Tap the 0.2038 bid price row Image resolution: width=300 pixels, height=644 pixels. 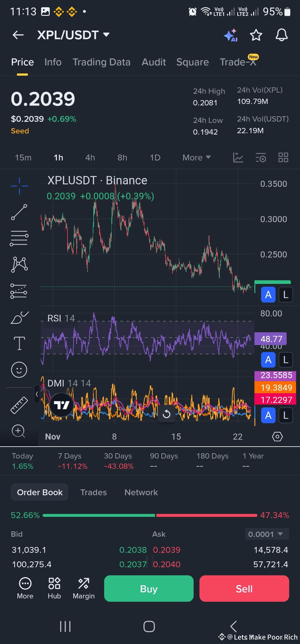coord(79,550)
